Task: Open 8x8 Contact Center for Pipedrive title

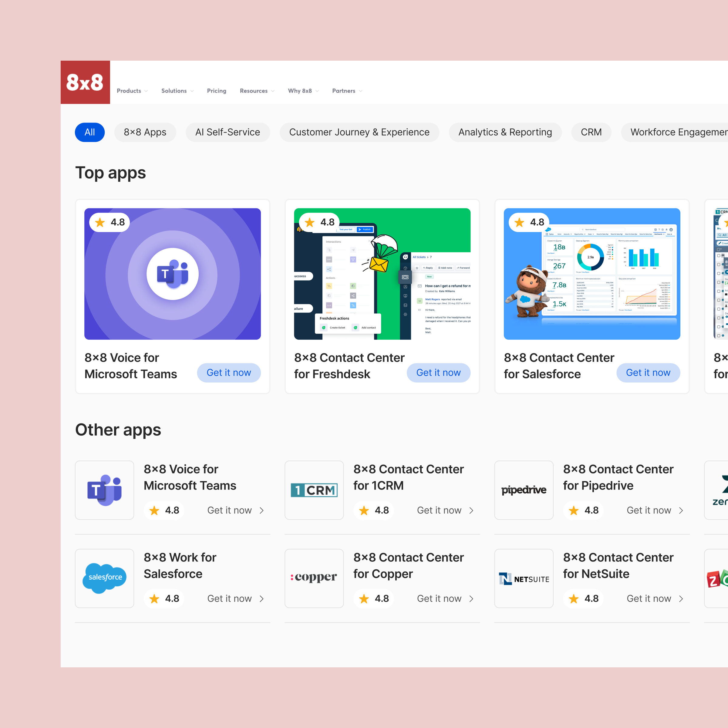Action: (618, 477)
